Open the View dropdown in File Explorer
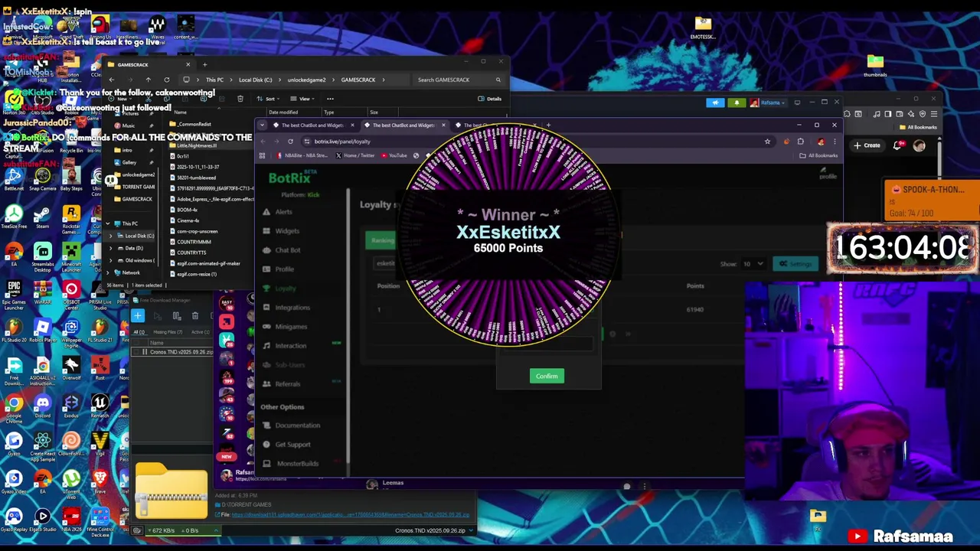The width and height of the screenshot is (980, 551). coord(302,99)
